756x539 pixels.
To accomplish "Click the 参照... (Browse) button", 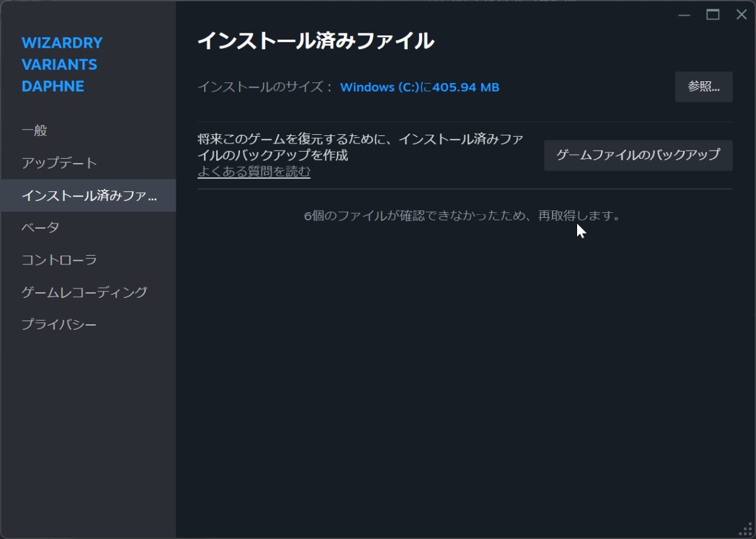I will (x=703, y=87).
